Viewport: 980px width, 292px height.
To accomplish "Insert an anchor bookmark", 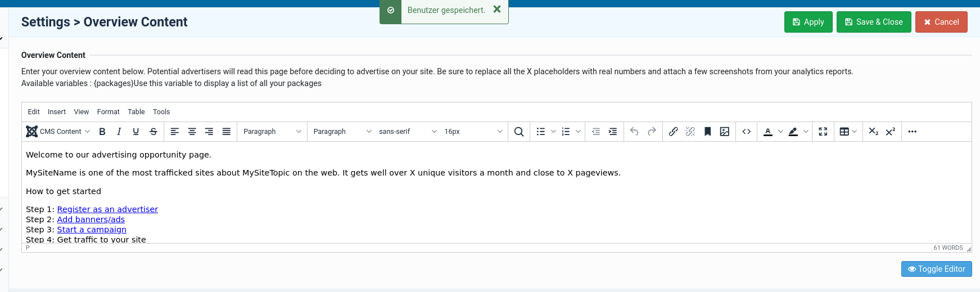I will pos(708,132).
